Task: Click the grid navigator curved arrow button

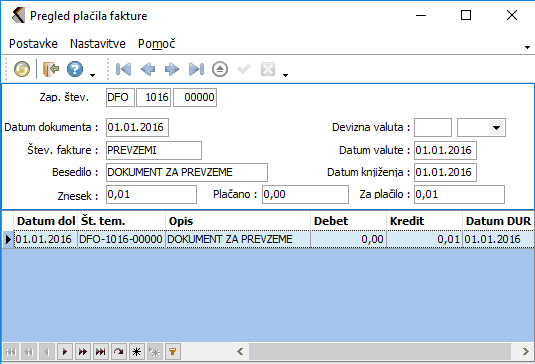Action: 118,351
